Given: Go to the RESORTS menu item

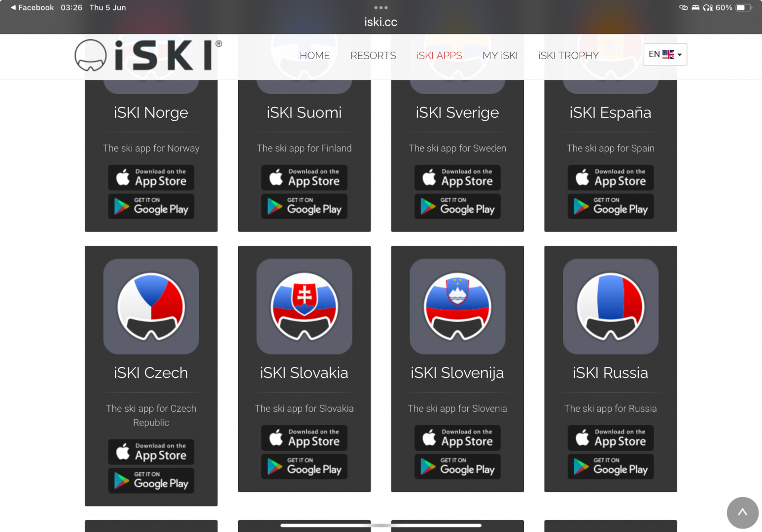Looking at the screenshot, I should [x=373, y=56].
